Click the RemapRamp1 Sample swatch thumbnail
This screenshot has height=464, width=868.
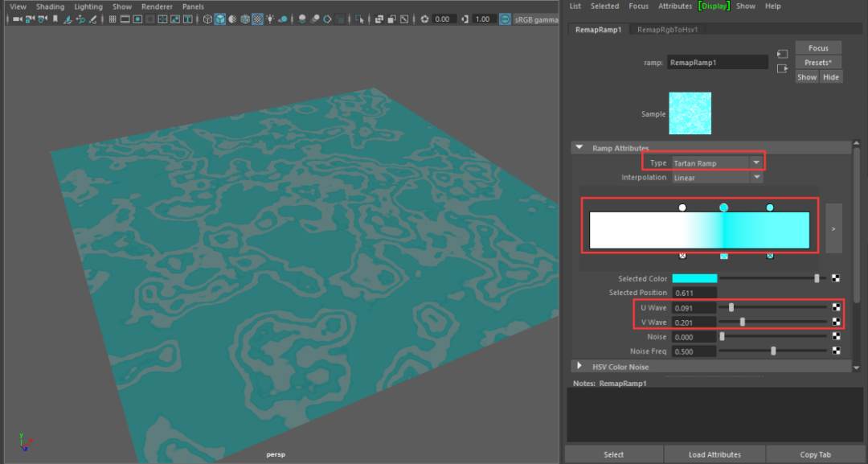click(690, 113)
